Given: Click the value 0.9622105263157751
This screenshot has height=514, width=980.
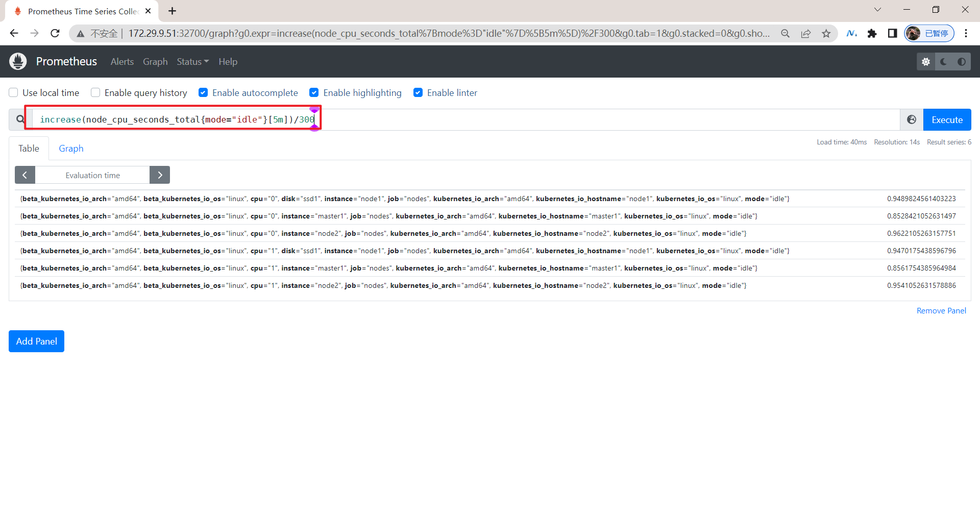Looking at the screenshot, I should 921,233.
